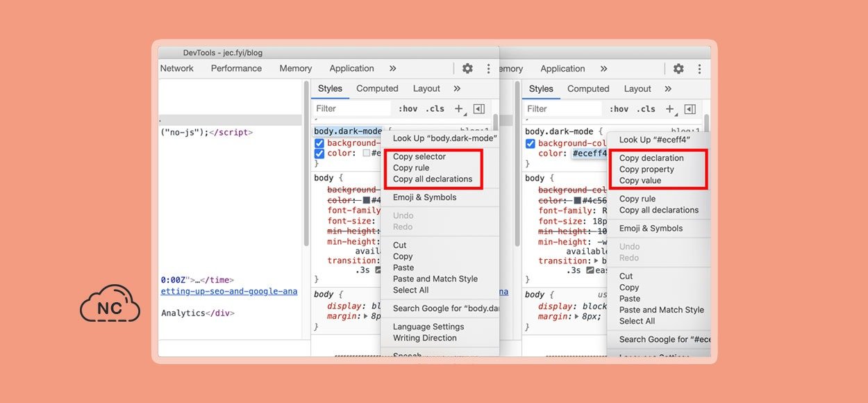868x403 pixels.
Task: Open Settings gear in left DevTools window
Action: [x=467, y=68]
